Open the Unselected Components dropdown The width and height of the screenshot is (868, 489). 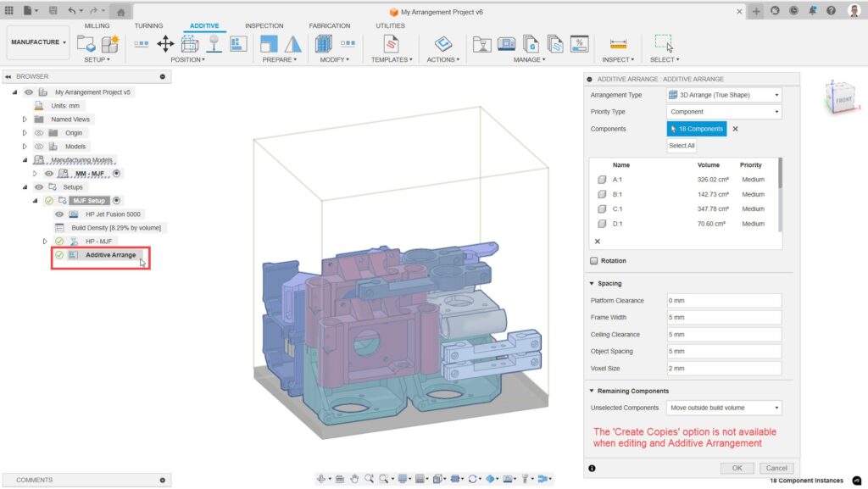point(724,408)
